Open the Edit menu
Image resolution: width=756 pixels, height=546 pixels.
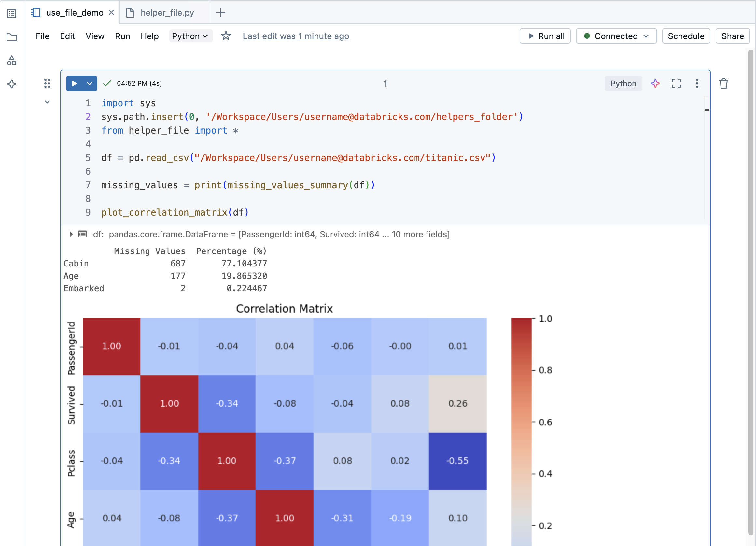(67, 36)
